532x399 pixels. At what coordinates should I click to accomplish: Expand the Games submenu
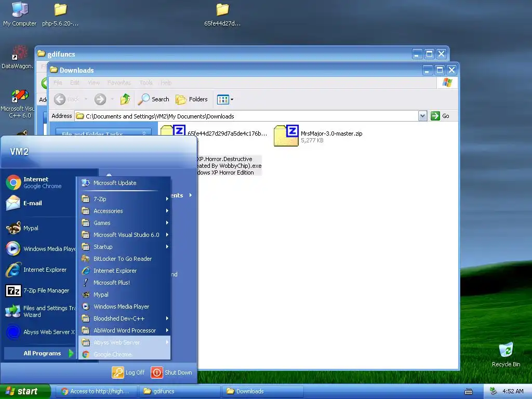125,223
